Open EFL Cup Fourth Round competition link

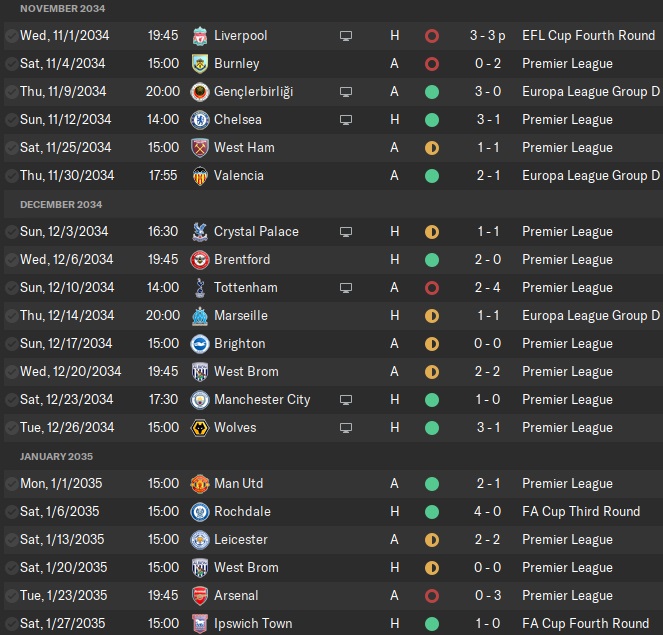pyautogui.click(x=588, y=36)
